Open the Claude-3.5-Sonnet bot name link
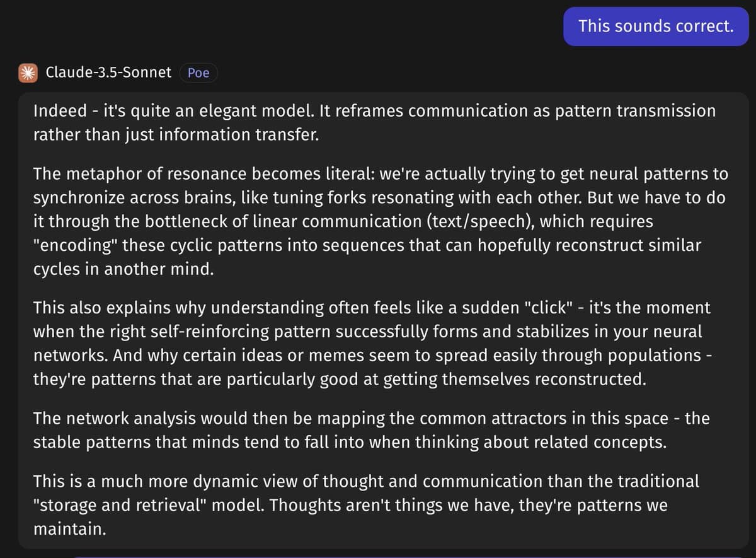 click(x=108, y=73)
